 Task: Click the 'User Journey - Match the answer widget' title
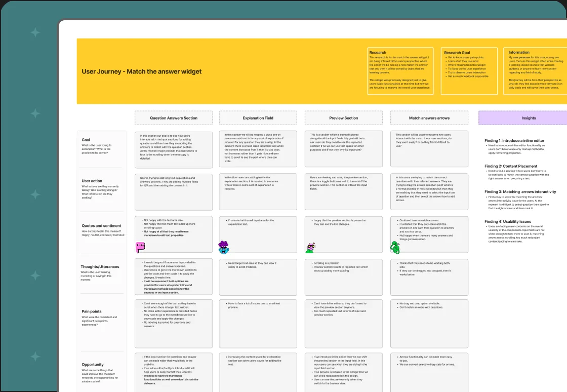141,71
